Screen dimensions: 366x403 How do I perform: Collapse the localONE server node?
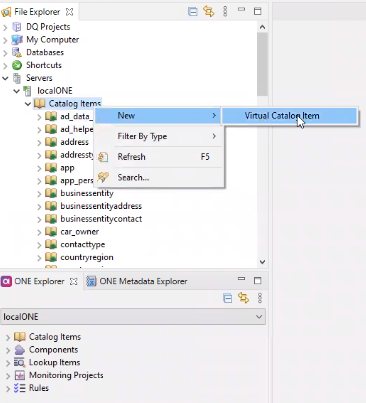pyautogui.click(x=16, y=91)
